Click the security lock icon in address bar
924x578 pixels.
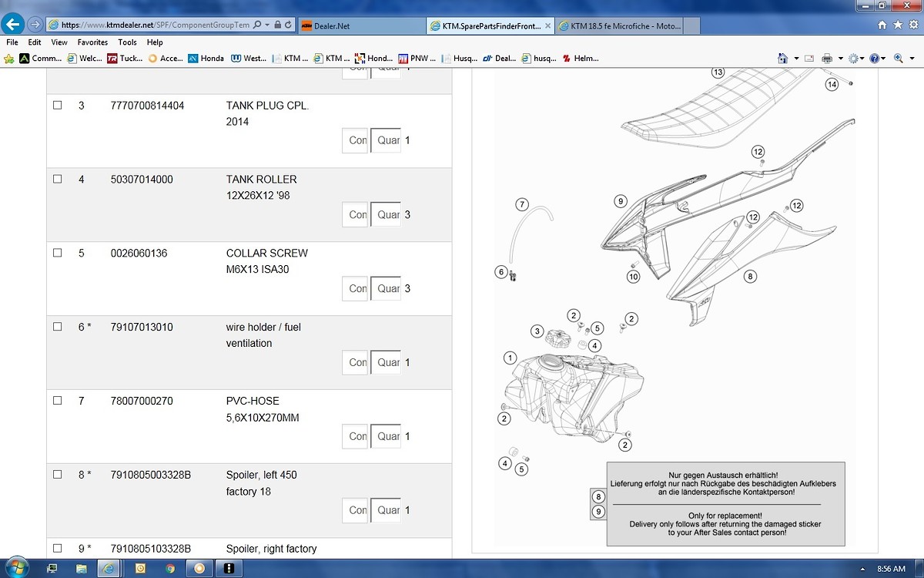277,25
